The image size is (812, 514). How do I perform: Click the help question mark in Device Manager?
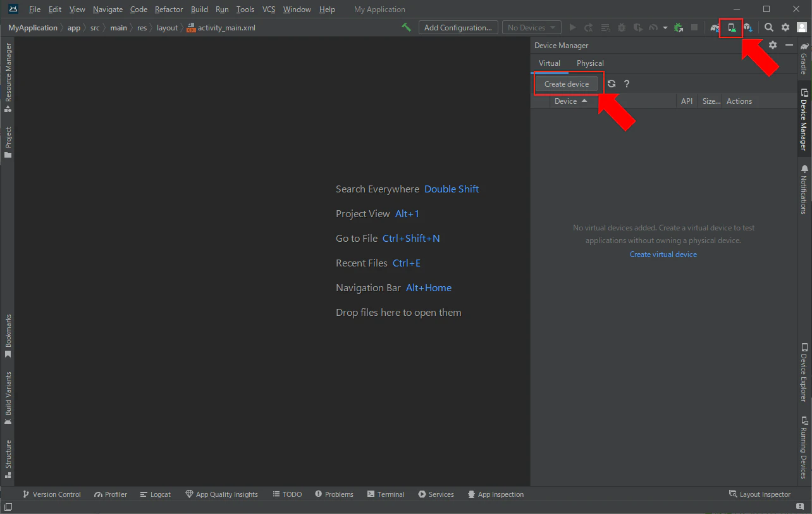[627, 84]
